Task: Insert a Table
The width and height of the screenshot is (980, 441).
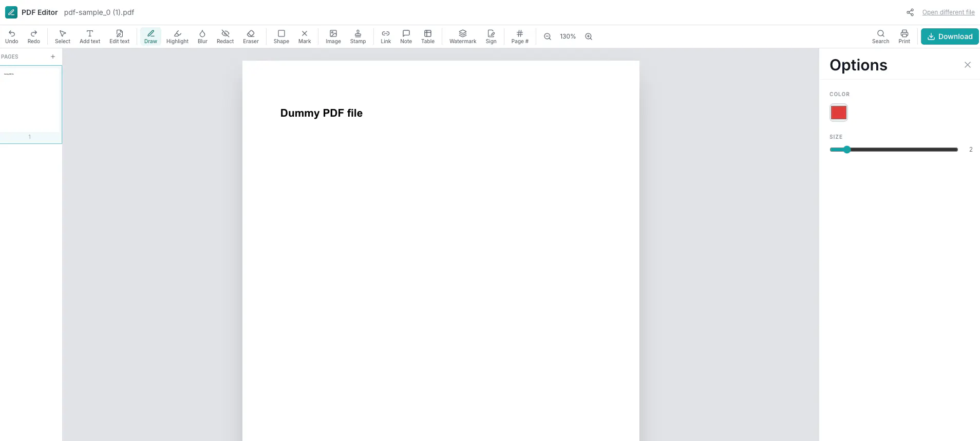Action: click(428, 36)
